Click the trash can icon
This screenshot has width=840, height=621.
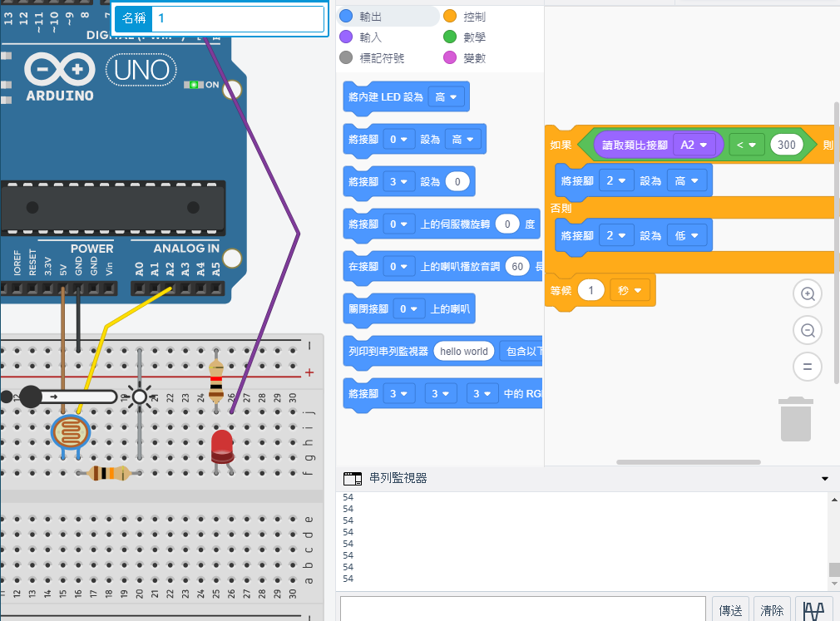796,419
